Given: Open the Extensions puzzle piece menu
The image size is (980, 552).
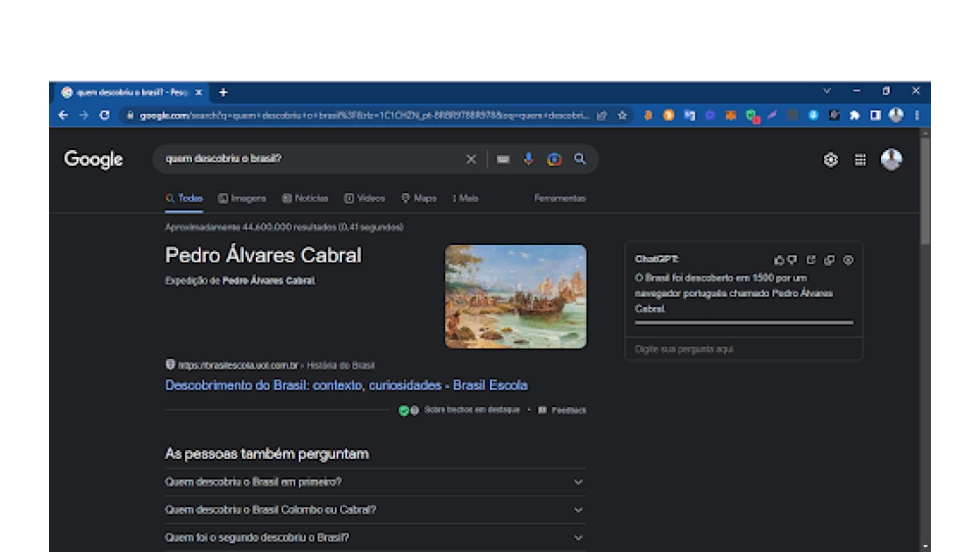Looking at the screenshot, I should [x=855, y=115].
